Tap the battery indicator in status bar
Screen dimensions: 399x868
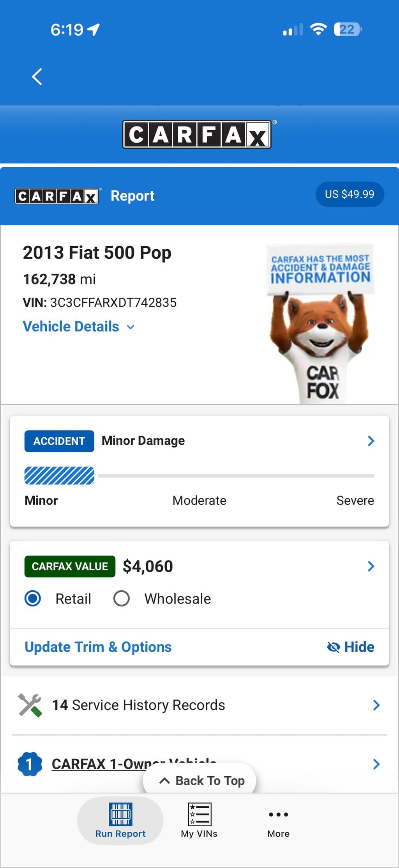pos(348,29)
